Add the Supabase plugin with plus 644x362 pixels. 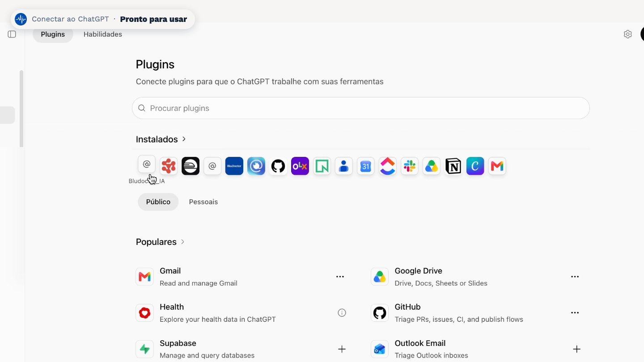[342, 349]
